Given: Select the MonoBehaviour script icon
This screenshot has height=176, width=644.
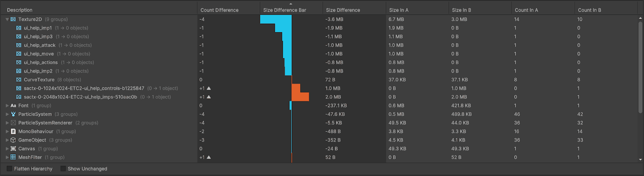Looking at the screenshot, I should point(13,131).
